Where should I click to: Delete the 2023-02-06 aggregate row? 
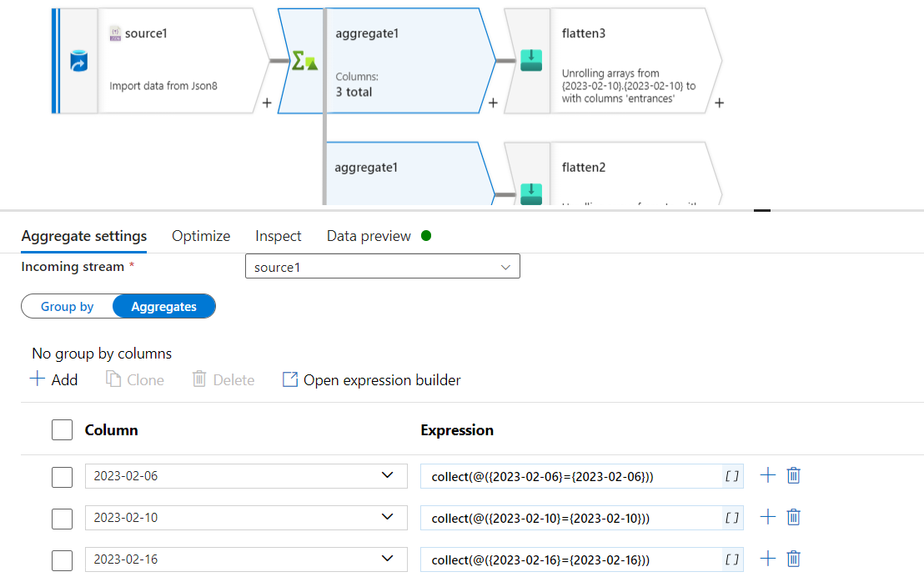click(x=794, y=475)
